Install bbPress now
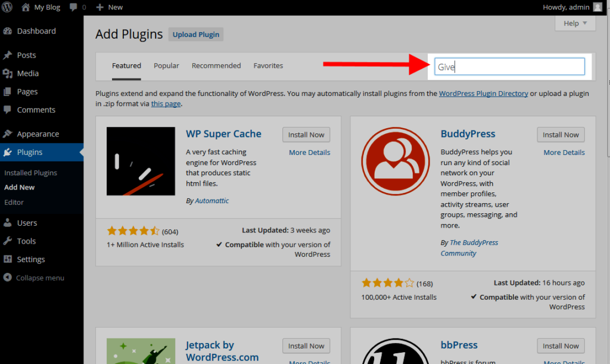The image size is (610, 364). click(561, 346)
